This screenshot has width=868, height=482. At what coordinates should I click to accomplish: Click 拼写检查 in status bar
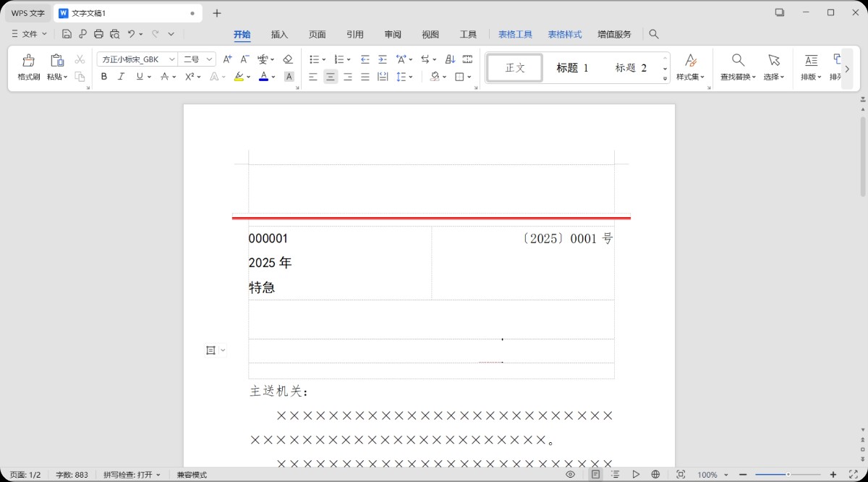(132, 475)
